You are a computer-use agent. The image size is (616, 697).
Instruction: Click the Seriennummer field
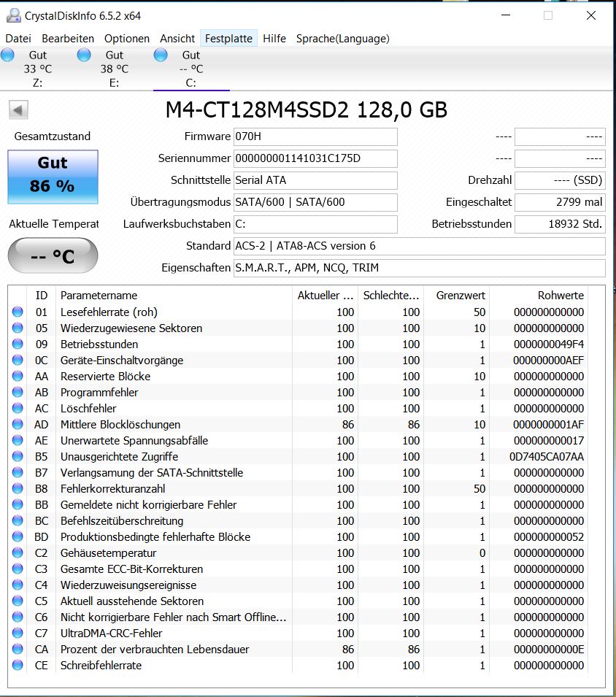coord(315,158)
